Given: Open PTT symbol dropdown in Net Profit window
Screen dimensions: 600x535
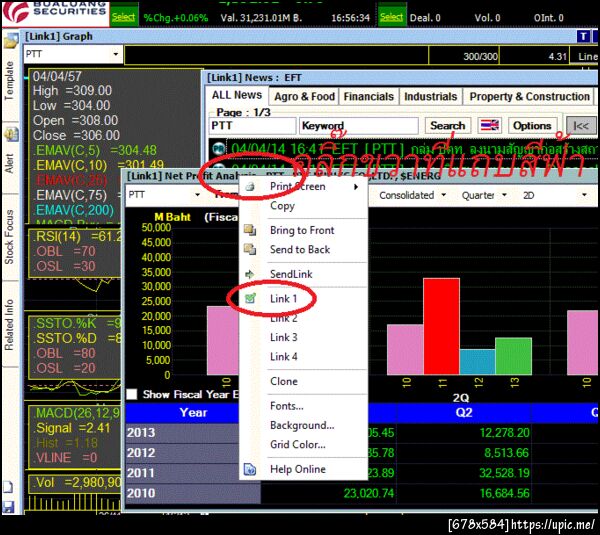Looking at the screenshot, I should 197,195.
